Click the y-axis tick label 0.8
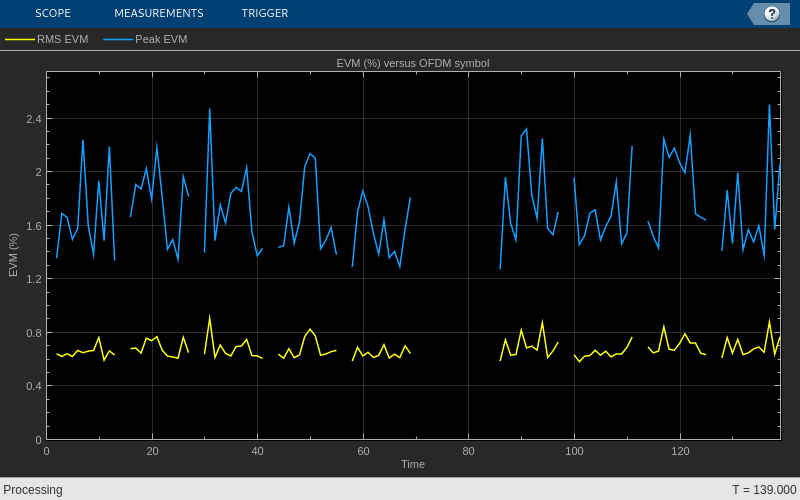The width and height of the screenshot is (800, 500). (x=33, y=333)
